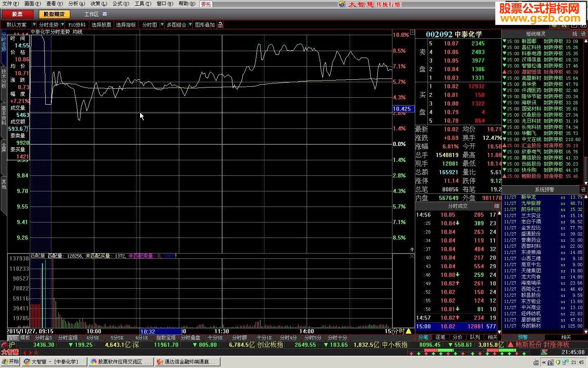Image resolution: width=588 pixels, height=368 pixels.
Task: Switch to the 模板 bottom tab
Action: [25, 338]
